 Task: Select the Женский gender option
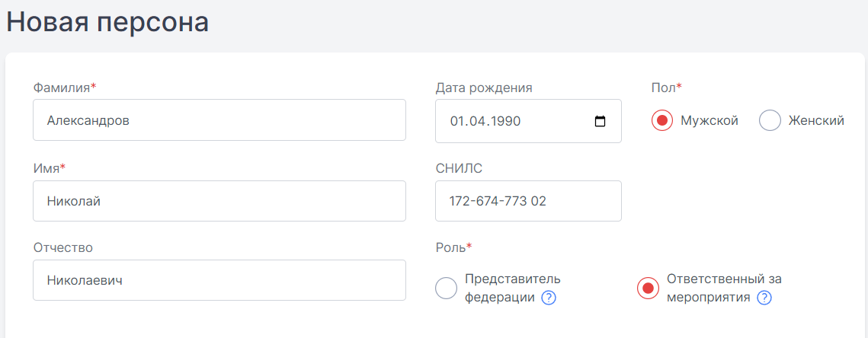770,120
